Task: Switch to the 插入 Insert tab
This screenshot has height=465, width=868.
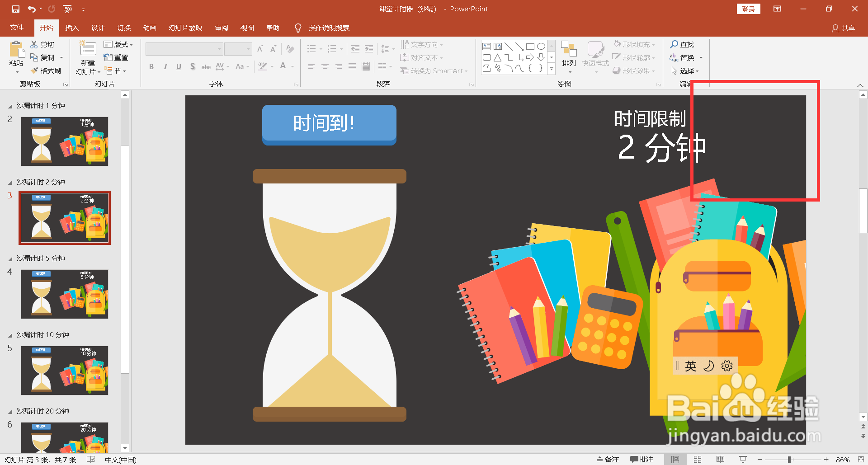Action: [72, 28]
